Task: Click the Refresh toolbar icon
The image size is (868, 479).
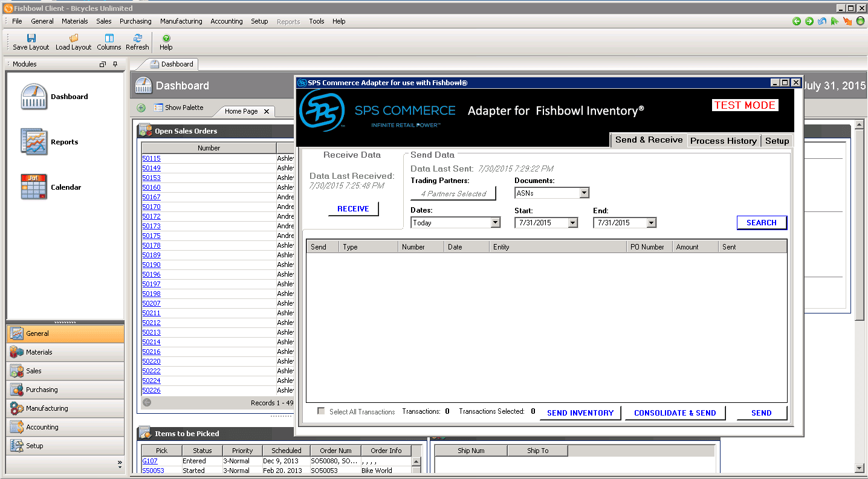Action: click(138, 38)
